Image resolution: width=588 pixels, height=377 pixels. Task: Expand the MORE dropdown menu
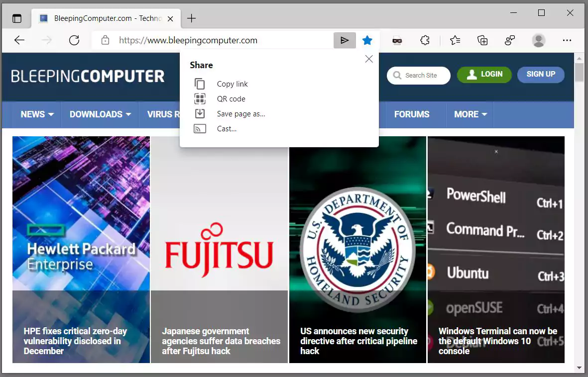coord(470,114)
